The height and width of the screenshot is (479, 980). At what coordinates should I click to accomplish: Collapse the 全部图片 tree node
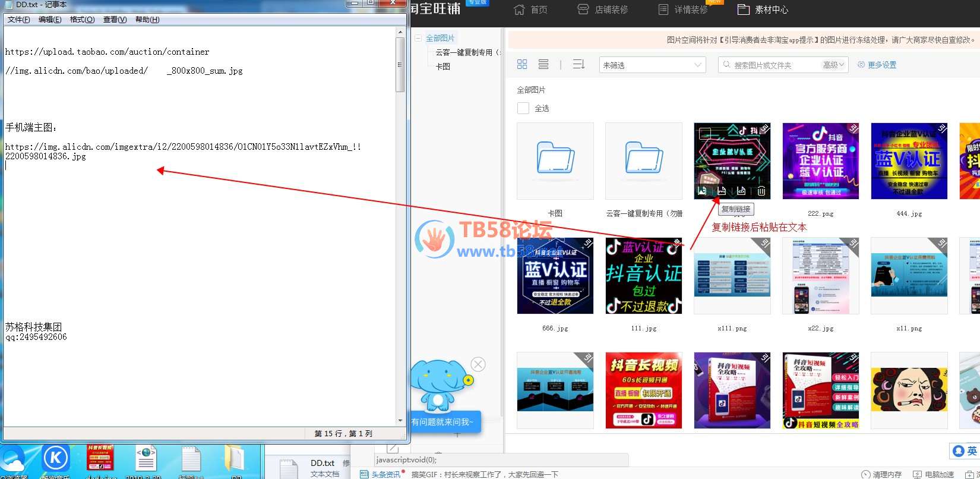[418, 38]
